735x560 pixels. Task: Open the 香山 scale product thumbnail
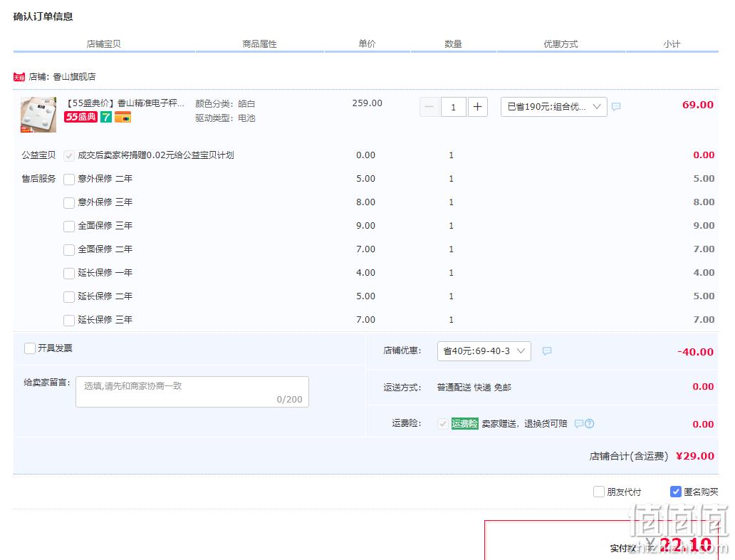click(x=38, y=115)
